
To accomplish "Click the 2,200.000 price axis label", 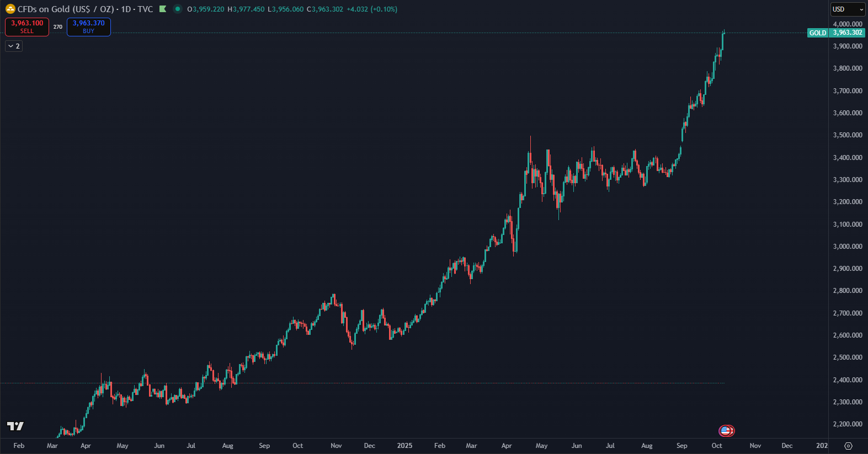I will (x=848, y=424).
